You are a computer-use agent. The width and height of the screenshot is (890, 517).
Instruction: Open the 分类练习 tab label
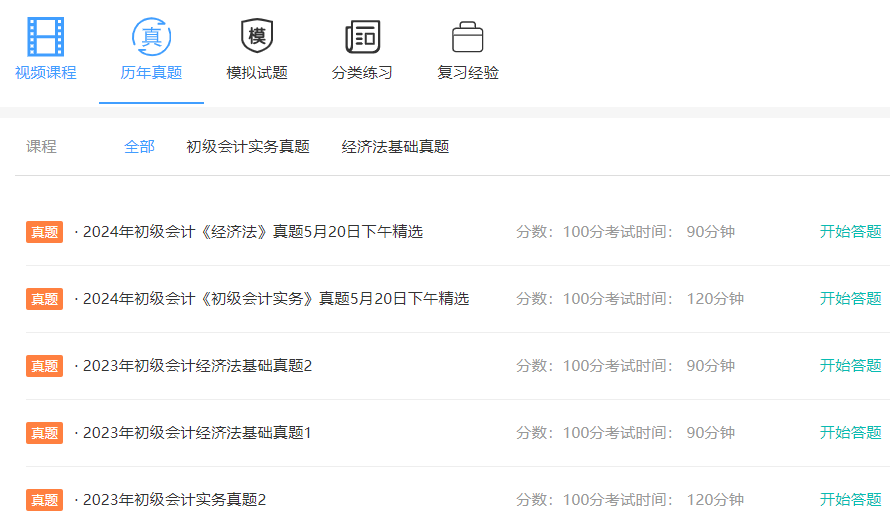(x=362, y=73)
